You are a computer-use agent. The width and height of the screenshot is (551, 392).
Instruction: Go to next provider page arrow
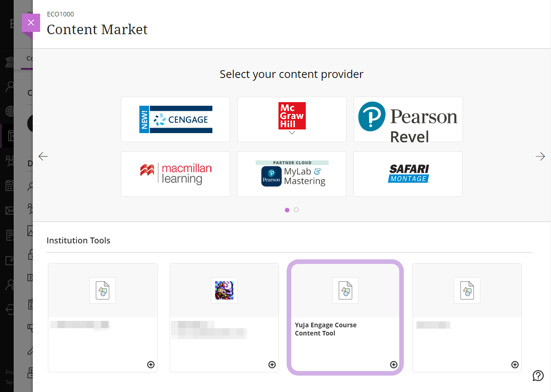(540, 156)
